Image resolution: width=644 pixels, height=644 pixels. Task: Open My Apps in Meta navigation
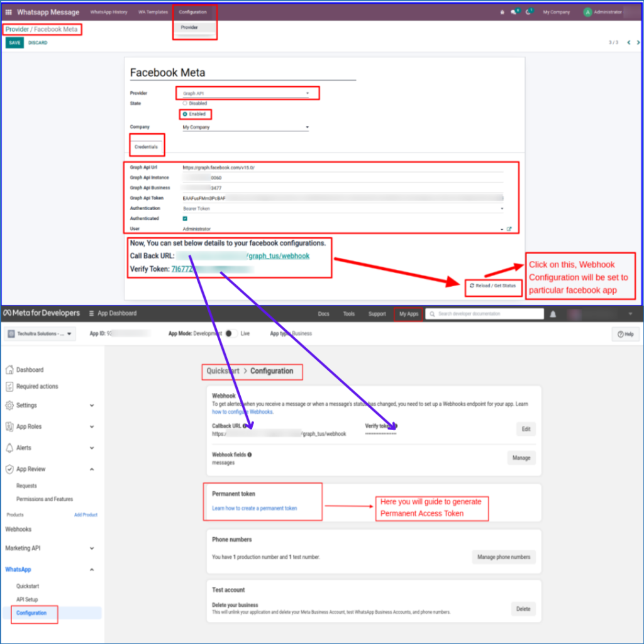[409, 314]
